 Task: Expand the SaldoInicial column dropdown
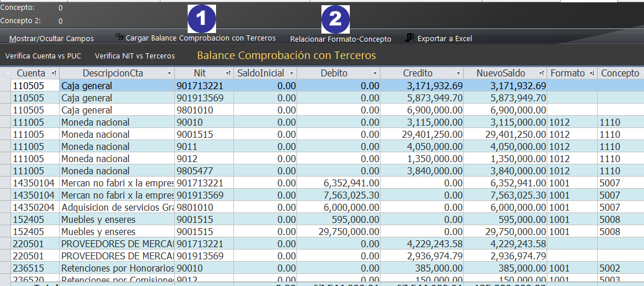point(292,74)
